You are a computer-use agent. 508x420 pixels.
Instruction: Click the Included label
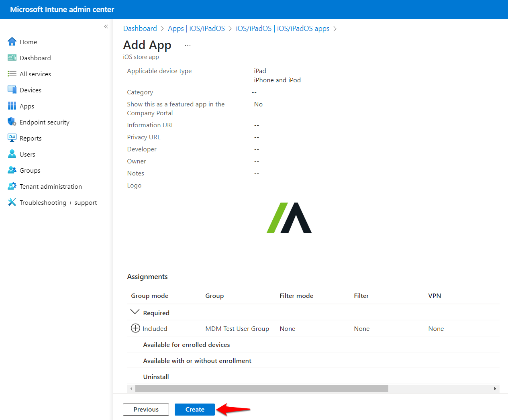155,328
